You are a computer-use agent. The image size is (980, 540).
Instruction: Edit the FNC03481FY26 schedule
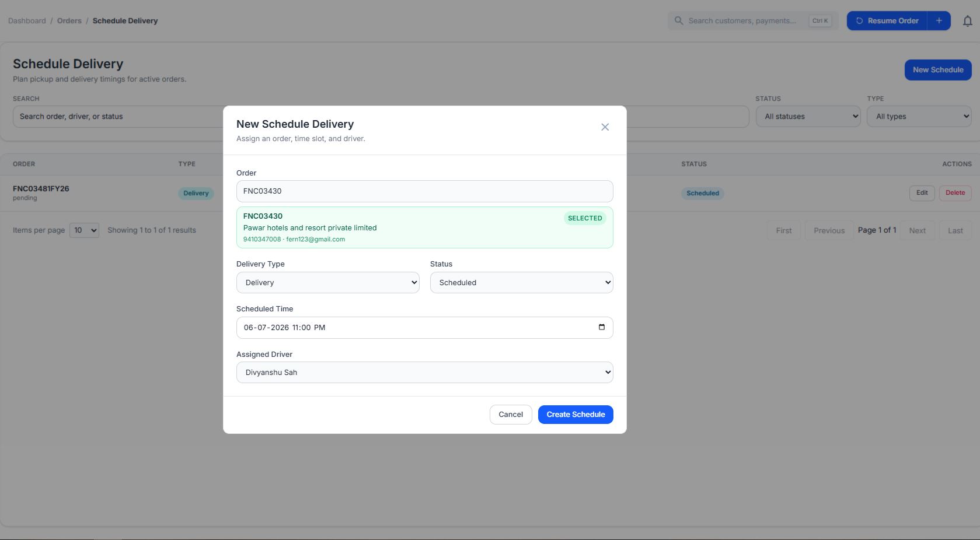(922, 193)
